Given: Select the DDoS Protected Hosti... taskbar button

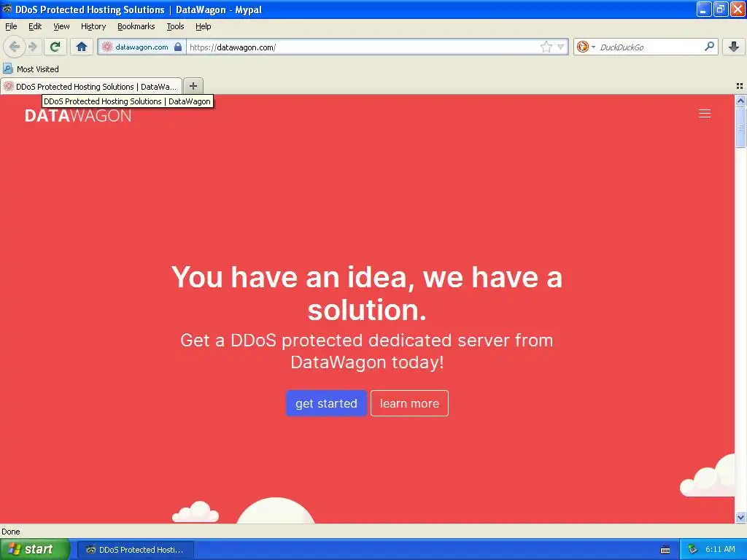Looking at the screenshot, I should click(x=136, y=550).
